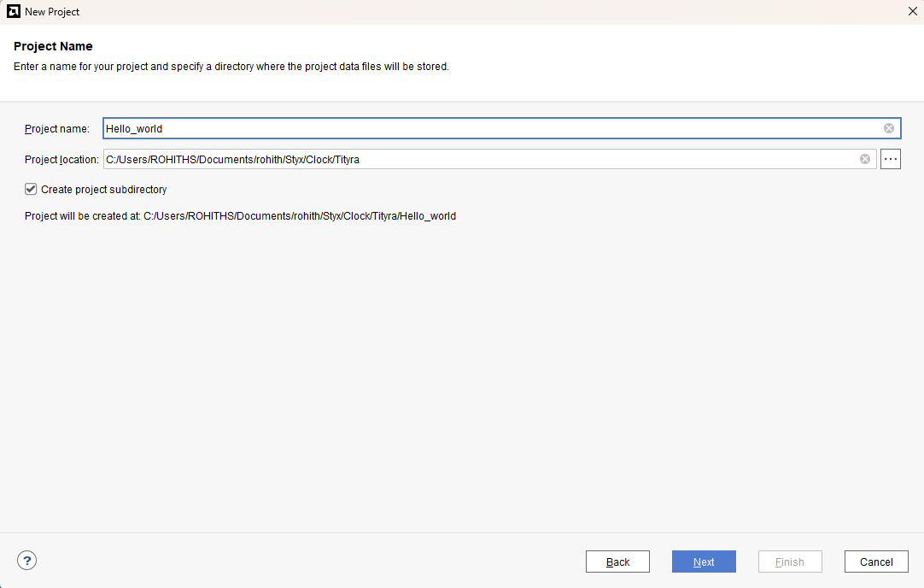The height and width of the screenshot is (588, 924).
Task: Close the New Project dialog window
Action: pyautogui.click(x=912, y=12)
